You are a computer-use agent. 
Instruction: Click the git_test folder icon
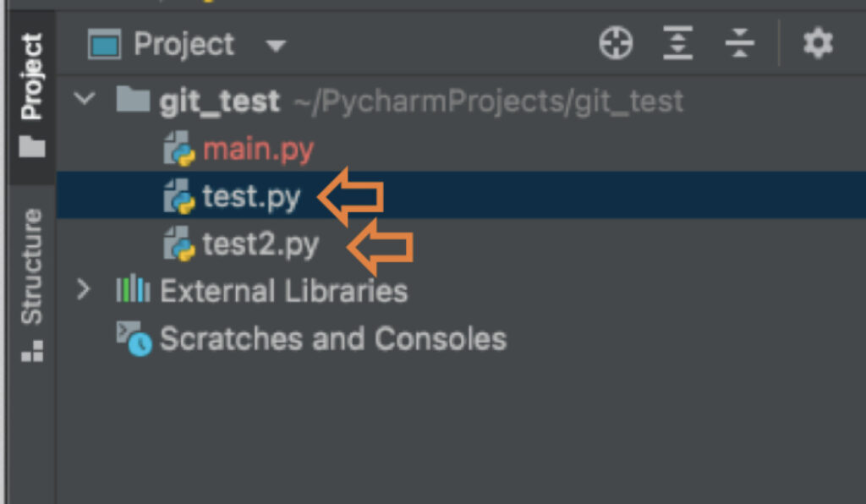pos(133,100)
